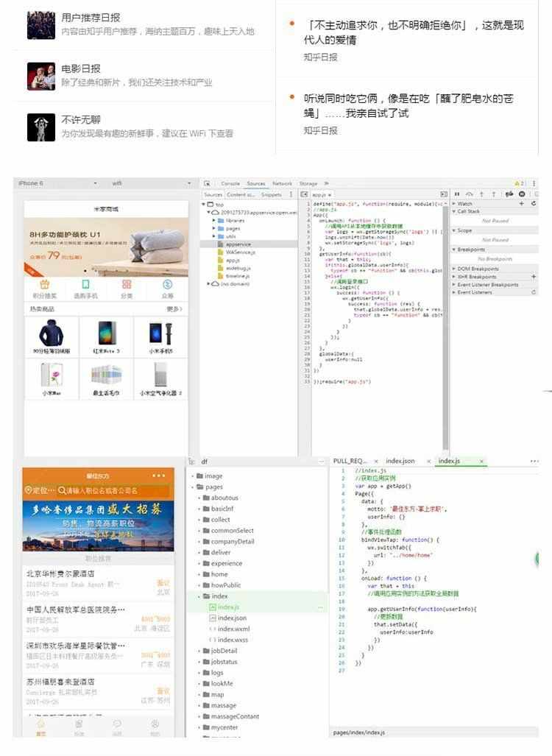Image resolution: width=552 pixels, height=756 pixels.
Task: Click the 积分抽奖 gift icon
Action: coord(44,284)
